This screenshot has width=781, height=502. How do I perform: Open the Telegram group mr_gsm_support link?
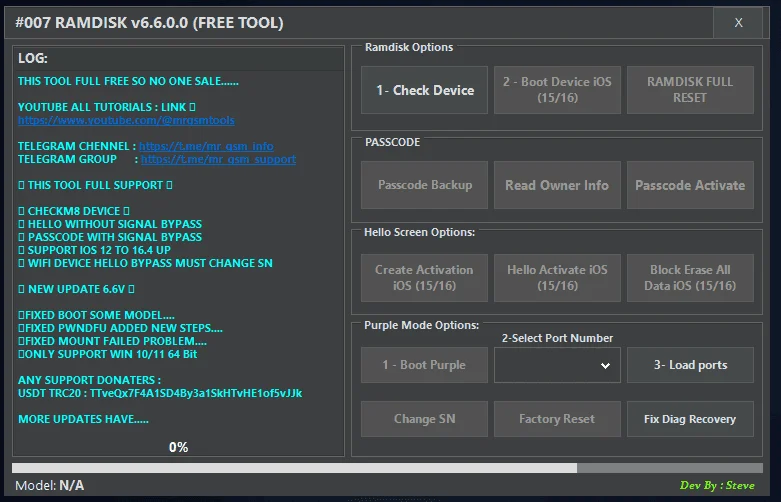pos(218,159)
